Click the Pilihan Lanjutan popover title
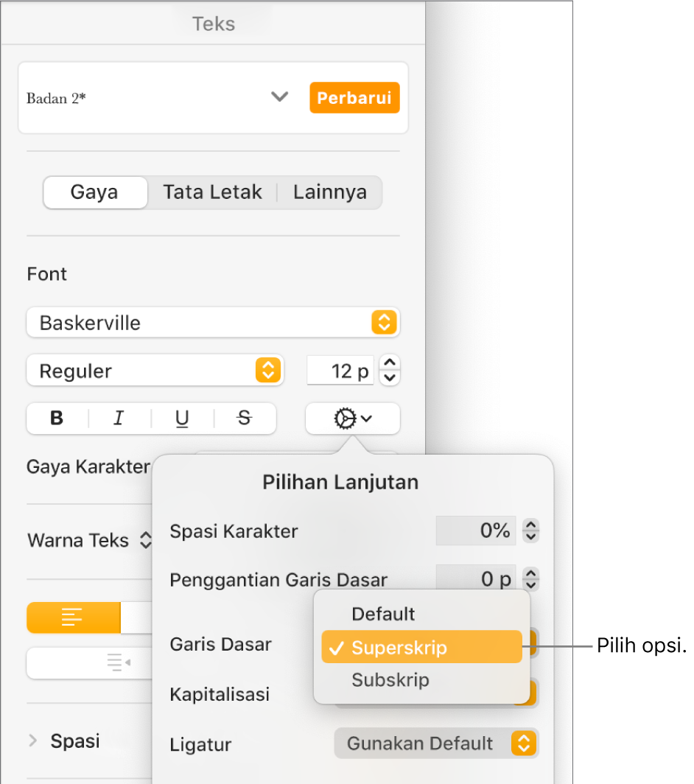This screenshot has width=694, height=784. pos(340,482)
